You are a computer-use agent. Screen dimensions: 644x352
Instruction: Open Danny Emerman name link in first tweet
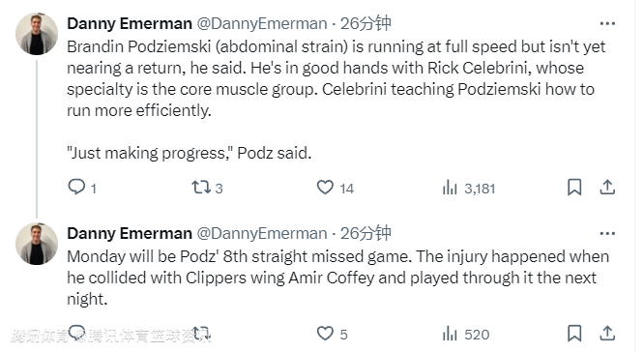click(130, 24)
